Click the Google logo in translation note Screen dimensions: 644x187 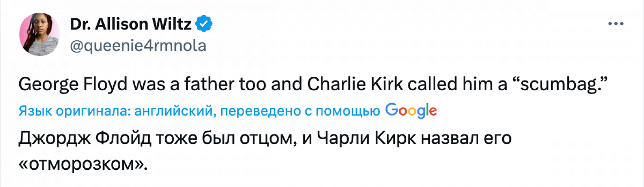click(x=411, y=111)
